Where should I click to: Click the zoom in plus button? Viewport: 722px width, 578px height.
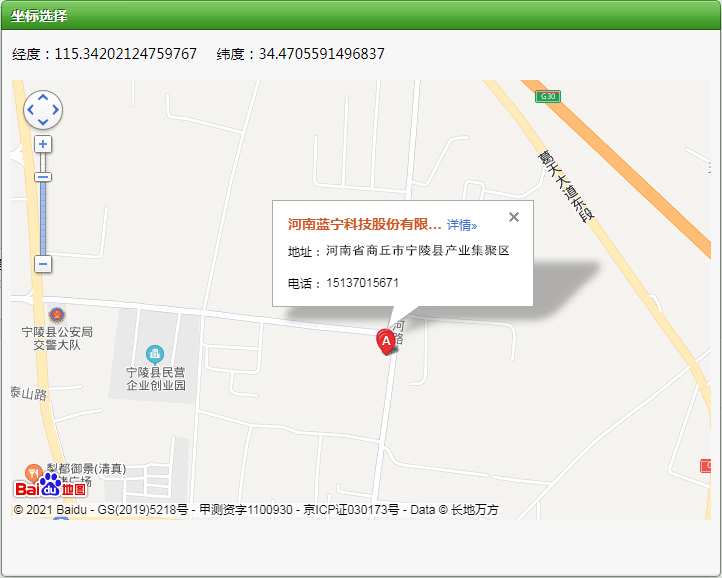click(x=43, y=144)
